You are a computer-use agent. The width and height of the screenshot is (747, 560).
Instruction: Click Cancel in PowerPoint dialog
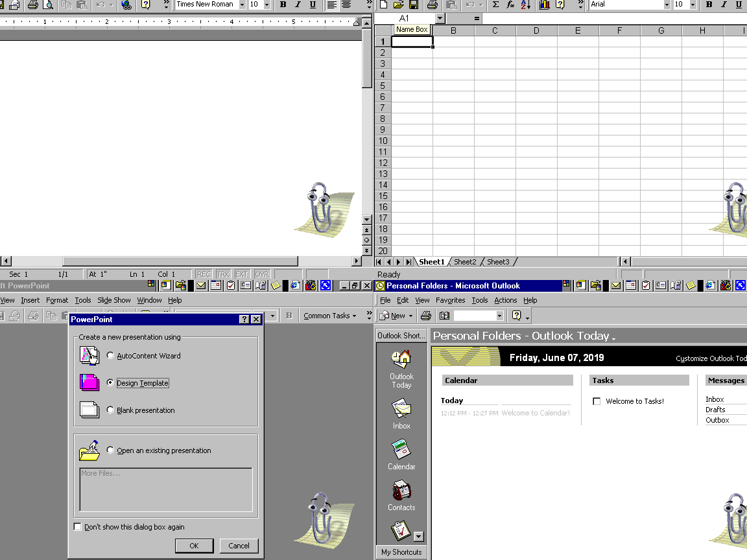coord(239,546)
